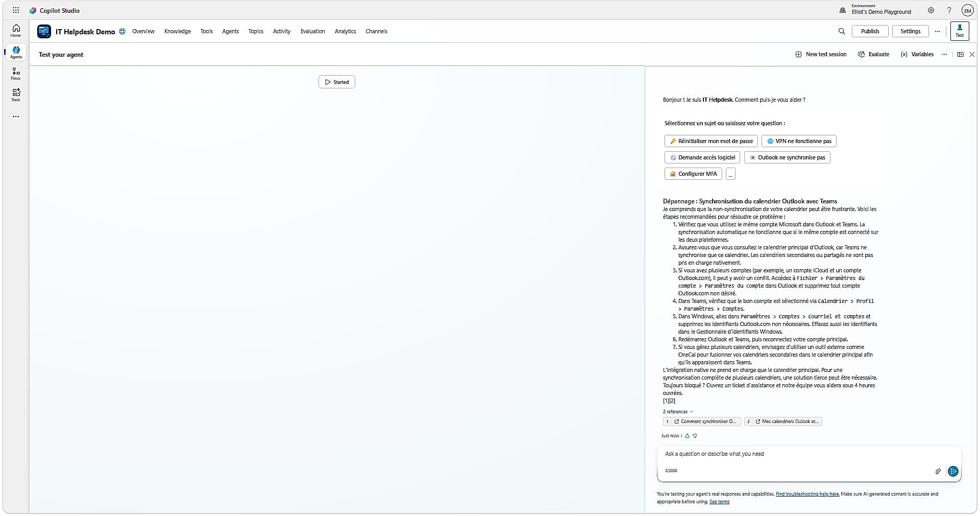Toggle the test pane layout icon
The image size is (980, 516).
pyautogui.click(x=960, y=54)
